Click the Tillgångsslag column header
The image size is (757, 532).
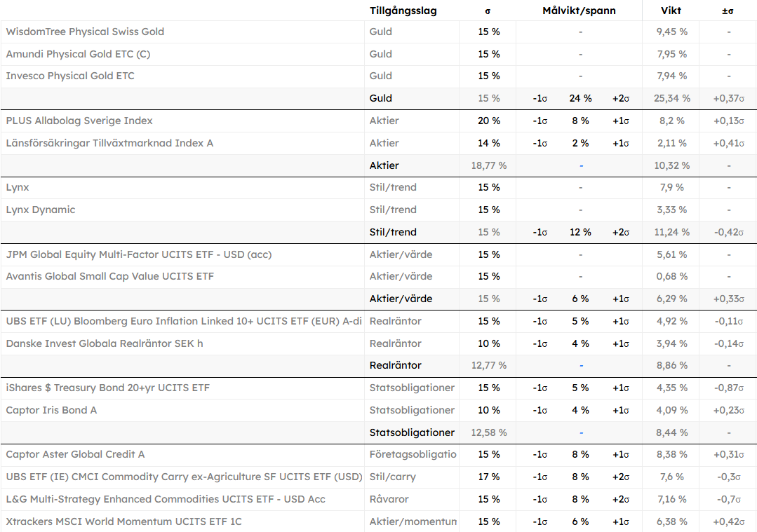403,11
